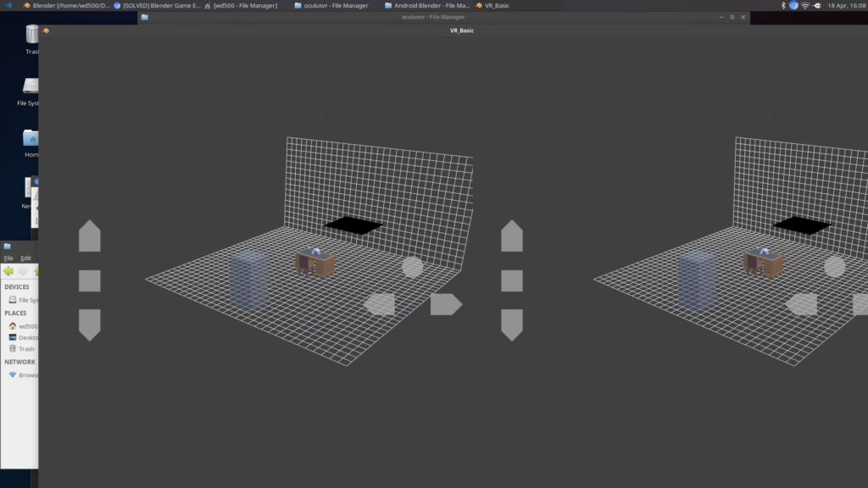Click the right-pointing arrow in left view
Image resolution: width=868 pixels, height=488 pixels.
point(446,304)
